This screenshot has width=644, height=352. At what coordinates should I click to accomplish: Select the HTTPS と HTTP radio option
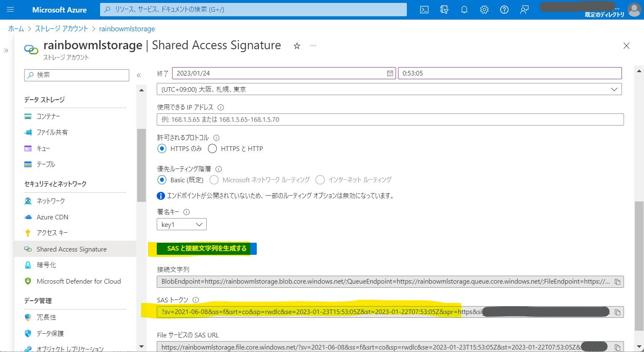click(213, 148)
